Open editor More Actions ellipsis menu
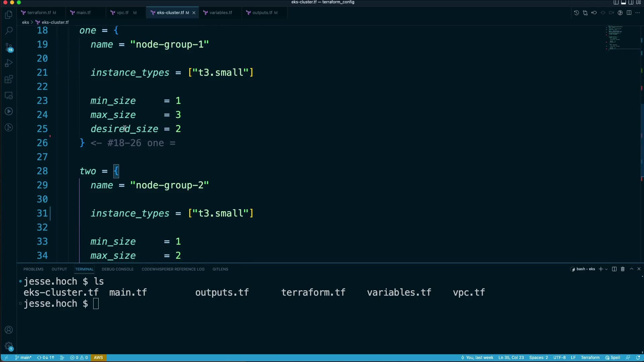This screenshot has width=644, height=362. pos(638,13)
